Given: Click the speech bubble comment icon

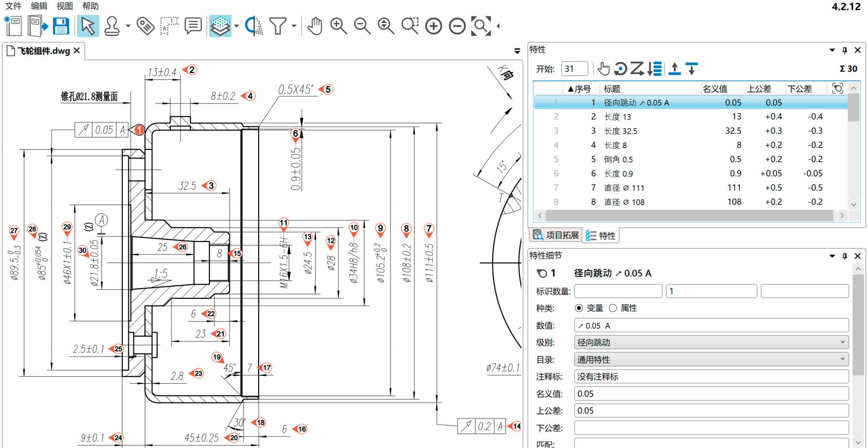Looking at the screenshot, I should [193, 26].
